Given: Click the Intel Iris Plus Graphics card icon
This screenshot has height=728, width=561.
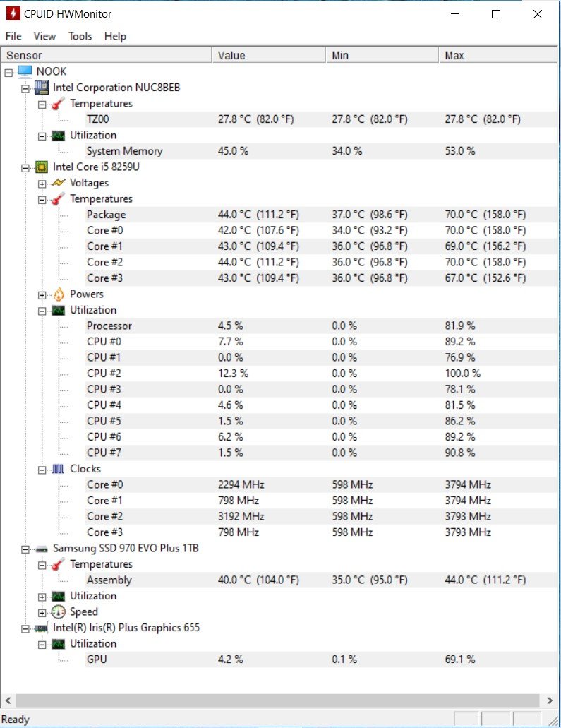Looking at the screenshot, I should point(42,628).
